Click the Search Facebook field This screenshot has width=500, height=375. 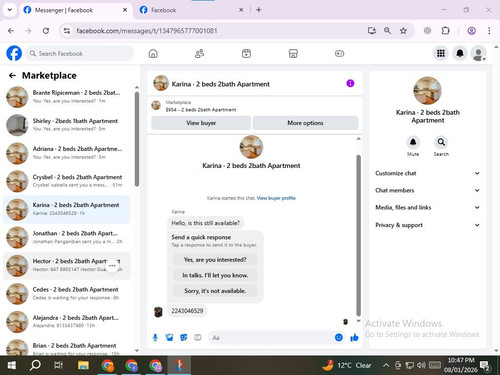click(80, 53)
